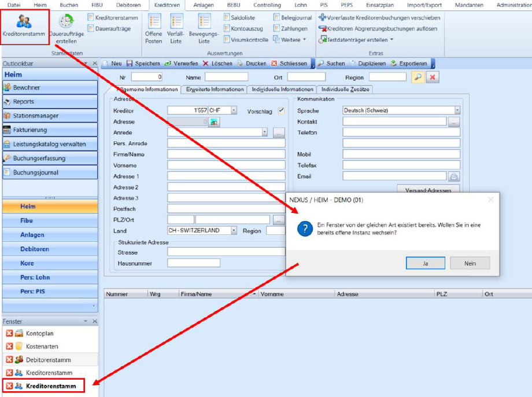
Task: Open the Land CH-SWITZERLAND dropdown
Action: tap(234, 230)
